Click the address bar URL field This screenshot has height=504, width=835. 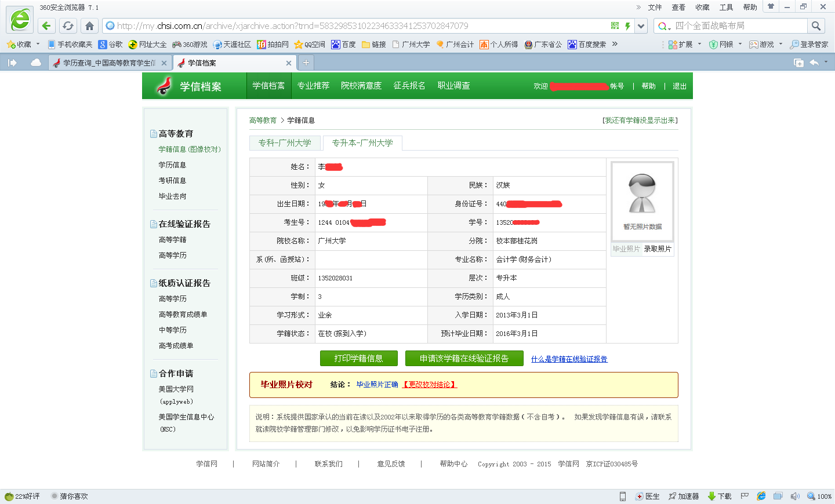point(360,25)
